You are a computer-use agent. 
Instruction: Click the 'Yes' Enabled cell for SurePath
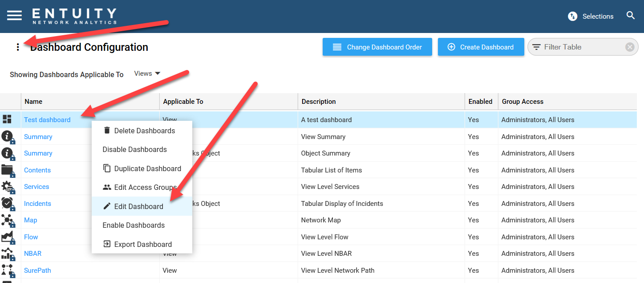pos(481,271)
